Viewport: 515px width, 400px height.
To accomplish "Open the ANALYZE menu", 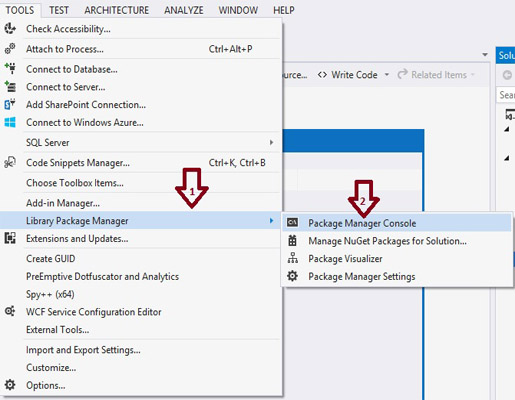I will click(x=184, y=10).
